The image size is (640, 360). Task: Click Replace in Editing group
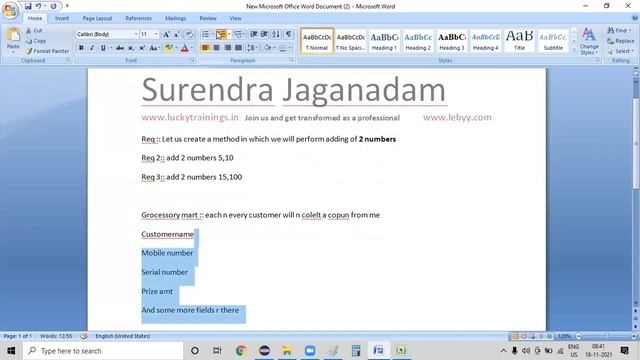[620, 41]
